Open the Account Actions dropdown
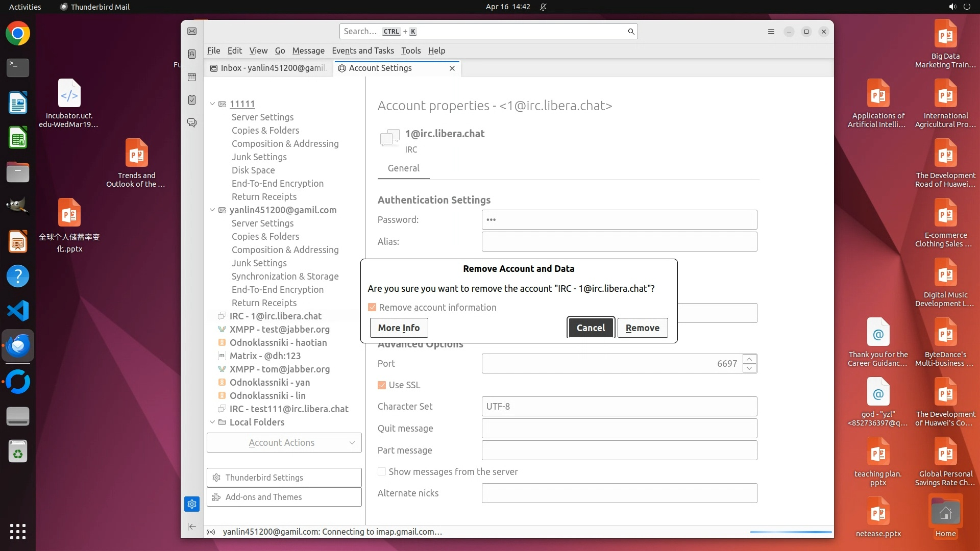Viewport: 980px width, 551px height. (284, 443)
